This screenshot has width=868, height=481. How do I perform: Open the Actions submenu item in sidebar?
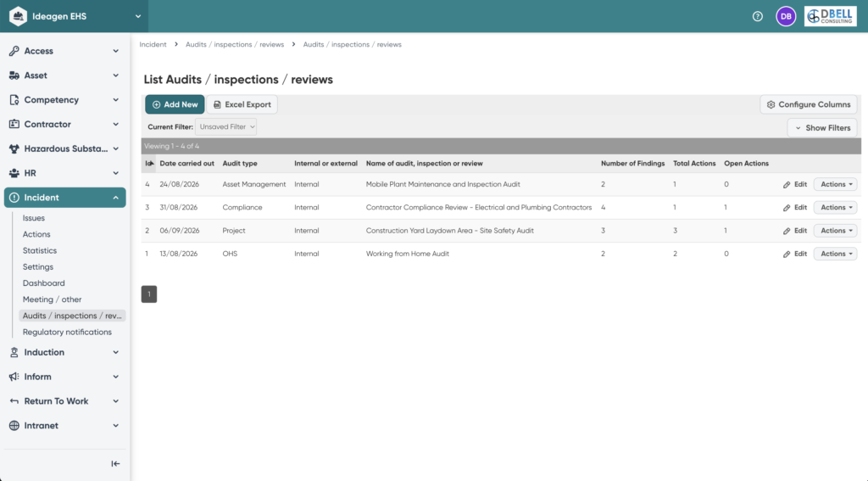tap(36, 234)
